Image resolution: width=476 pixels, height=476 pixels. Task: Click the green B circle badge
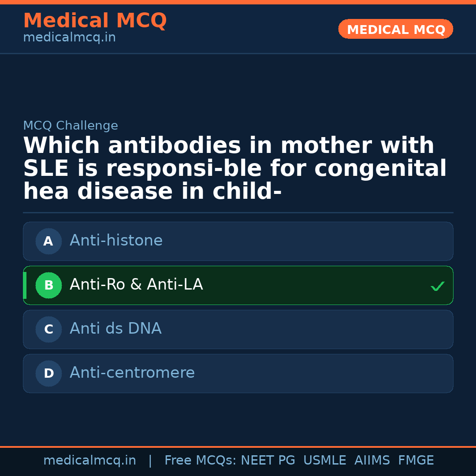pyautogui.click(x=48, y=285)
